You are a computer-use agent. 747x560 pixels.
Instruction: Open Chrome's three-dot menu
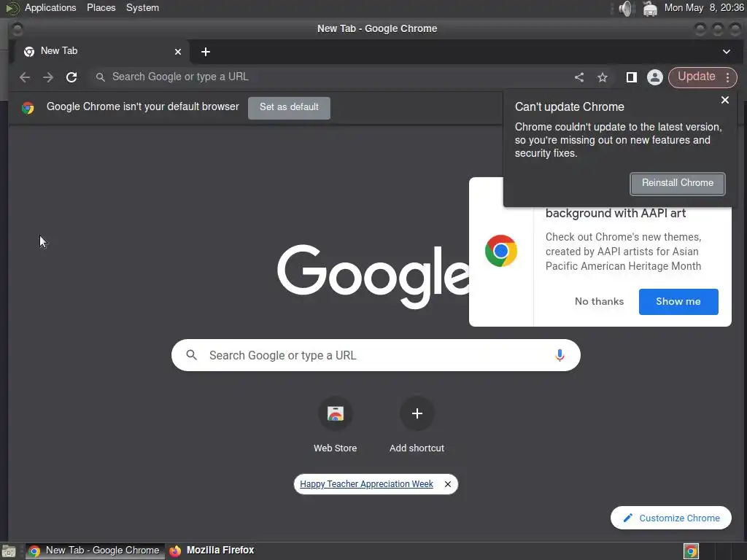point(727,77)
